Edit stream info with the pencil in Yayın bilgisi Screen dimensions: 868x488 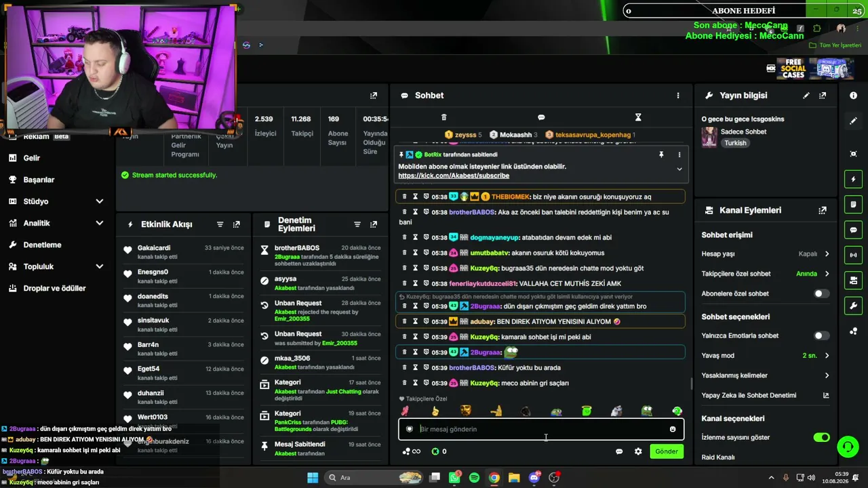point(806,96)
